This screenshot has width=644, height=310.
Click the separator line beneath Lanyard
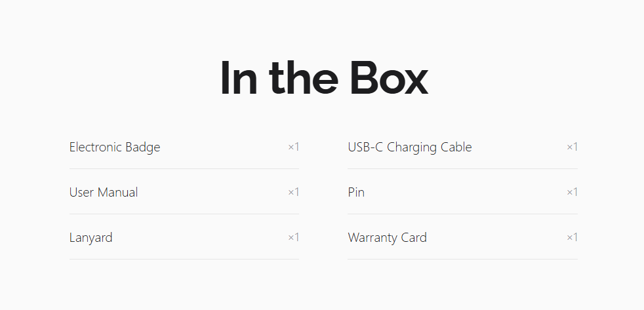[x=184, y=259]
